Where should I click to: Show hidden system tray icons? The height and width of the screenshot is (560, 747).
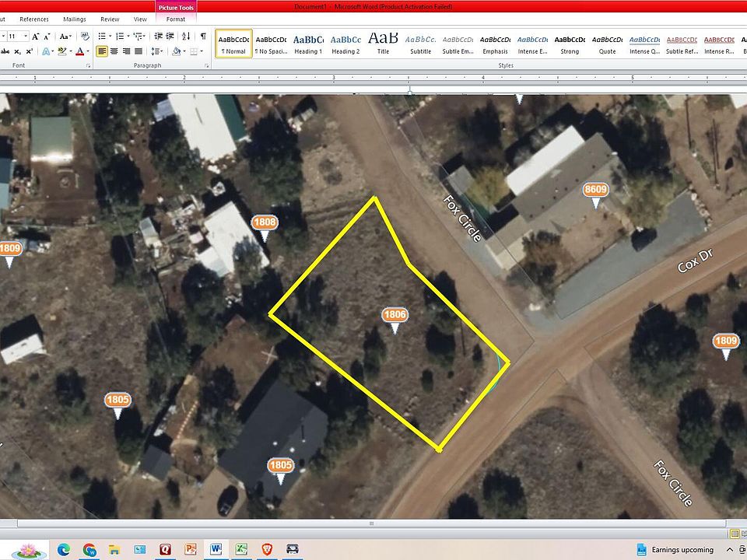pos(729,550)
